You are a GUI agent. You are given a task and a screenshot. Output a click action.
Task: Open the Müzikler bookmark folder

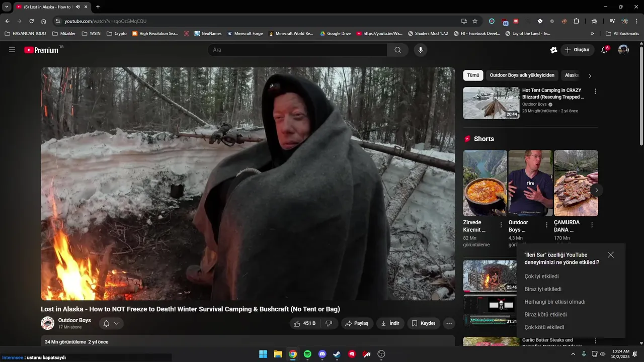pos(64,34)
